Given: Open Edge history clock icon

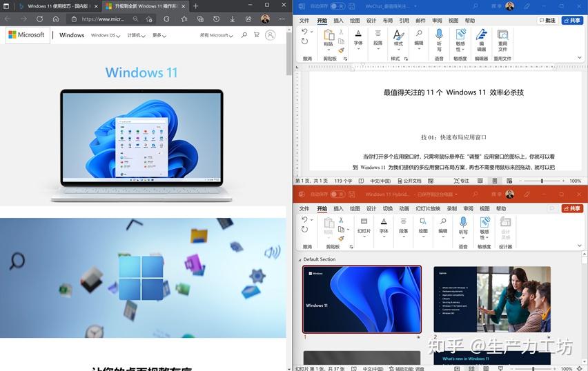Looking at the screenshot, I should [x=217, y=19].
